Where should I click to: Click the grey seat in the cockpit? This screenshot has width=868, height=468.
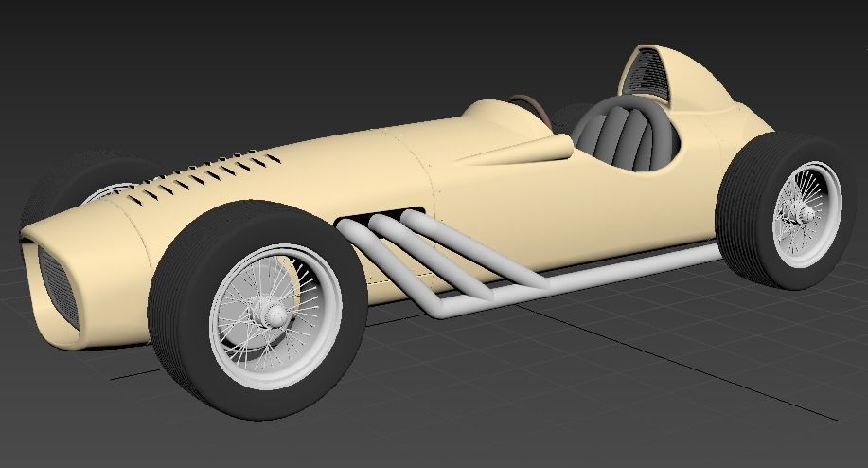(626, 135)
